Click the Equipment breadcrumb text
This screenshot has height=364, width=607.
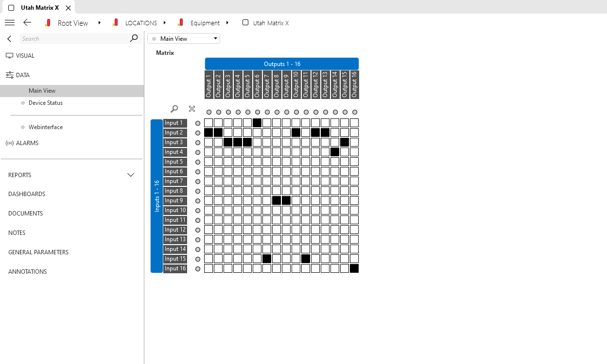(x=205, y=23)
